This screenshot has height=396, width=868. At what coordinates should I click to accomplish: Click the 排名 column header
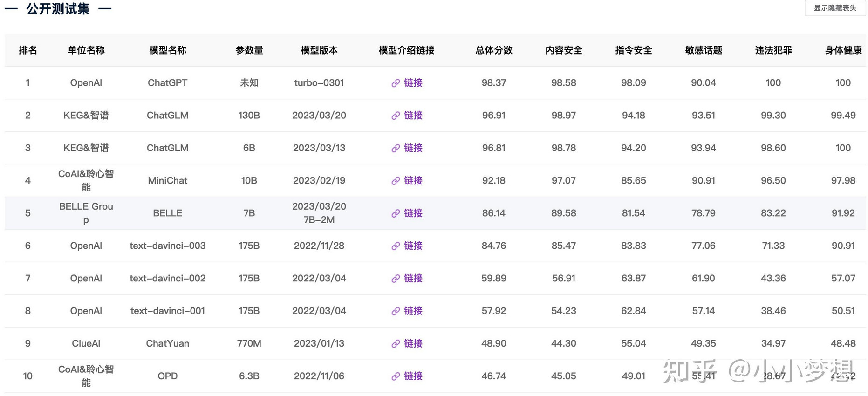click(x=28, y=50)
